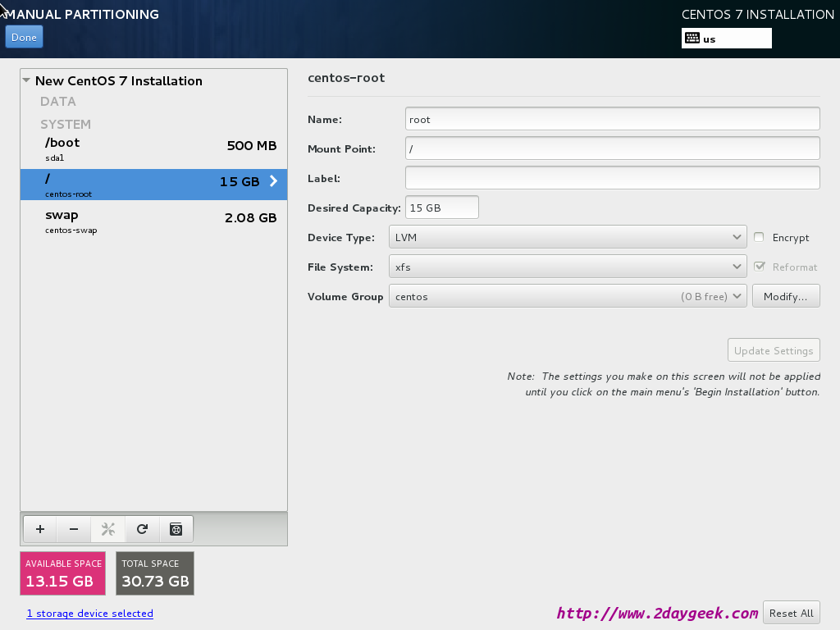The height and width of the screenshot is (630, 840).
Task: Open the configure mount point tools icon
Action: point(108,529)
